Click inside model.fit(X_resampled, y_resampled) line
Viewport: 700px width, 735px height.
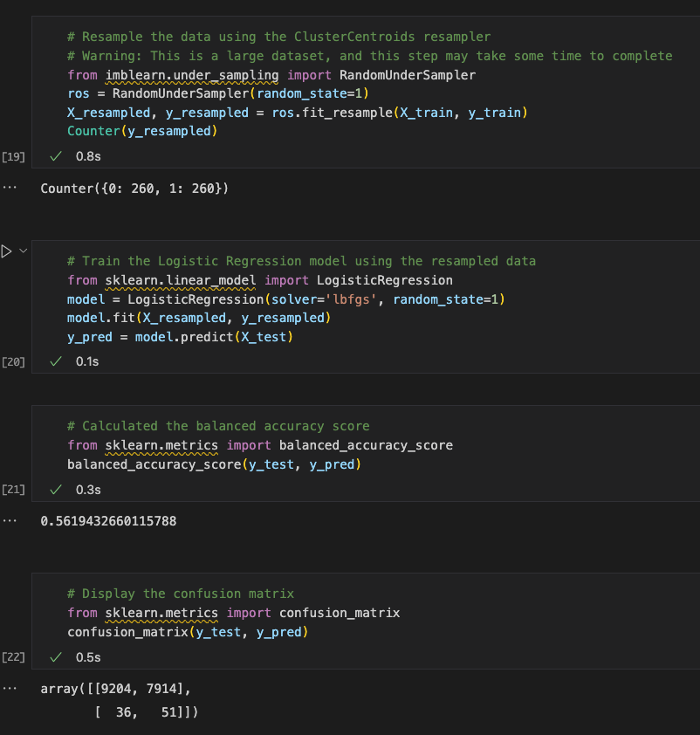pos(199,318)
